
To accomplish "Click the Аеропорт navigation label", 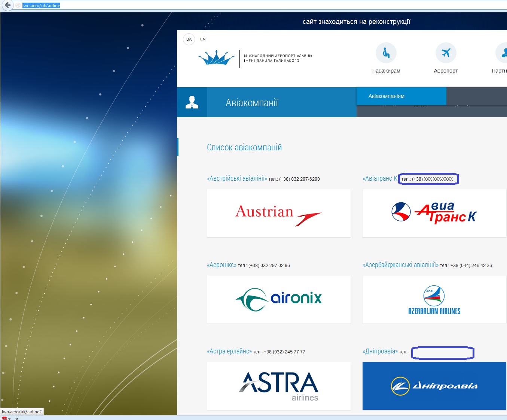I will click(446, 71).
